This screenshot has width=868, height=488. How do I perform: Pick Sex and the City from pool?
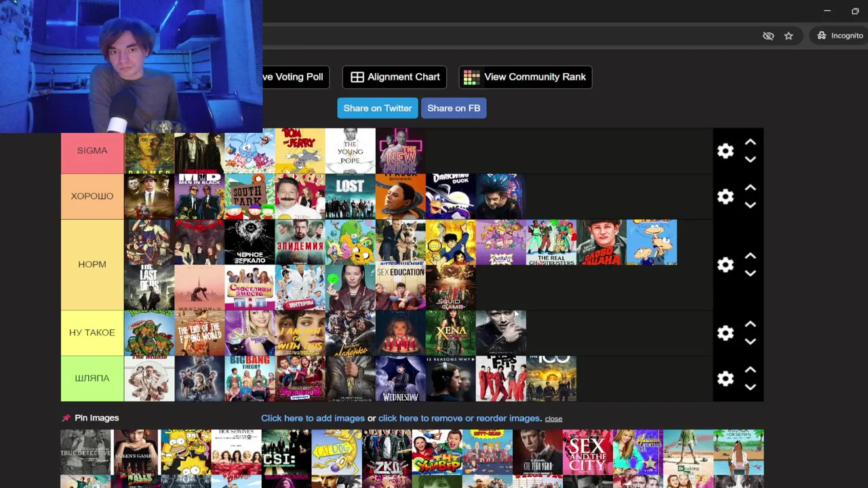coord(587,452)
